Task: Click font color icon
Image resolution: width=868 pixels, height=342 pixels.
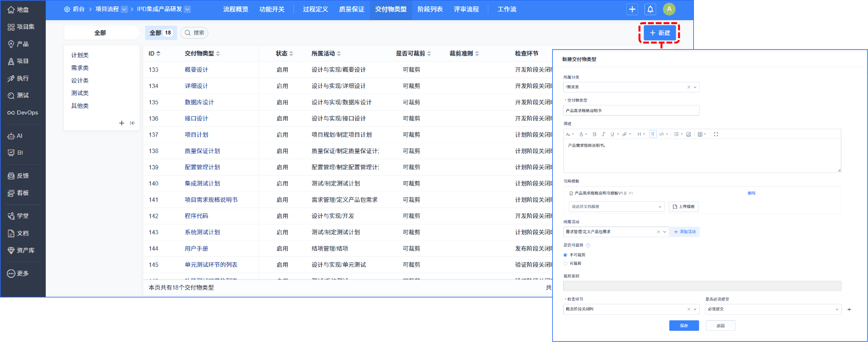Action: pyautogui.click(x=581, y=134)
